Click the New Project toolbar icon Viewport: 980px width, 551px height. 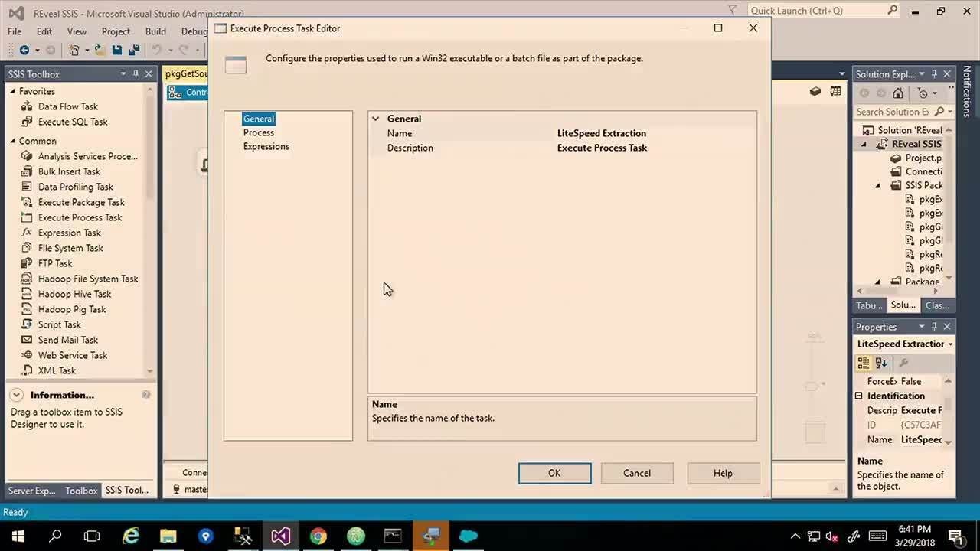point(73,50)
